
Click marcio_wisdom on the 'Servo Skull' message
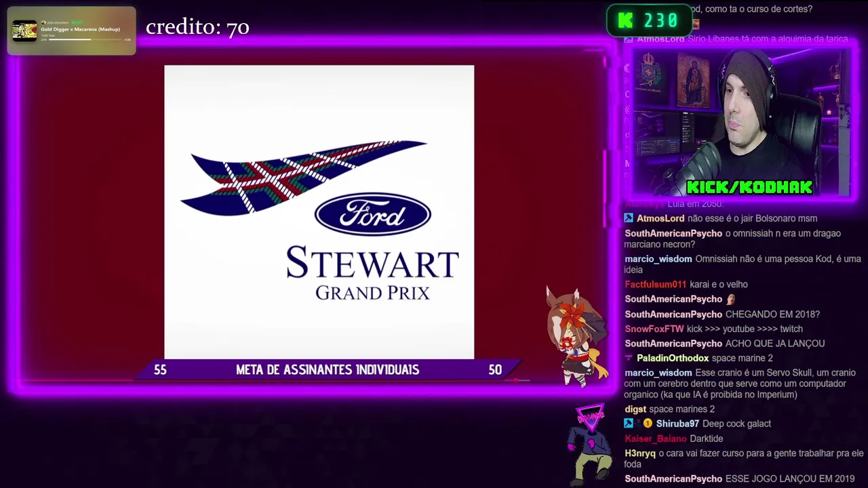(658, 373)
